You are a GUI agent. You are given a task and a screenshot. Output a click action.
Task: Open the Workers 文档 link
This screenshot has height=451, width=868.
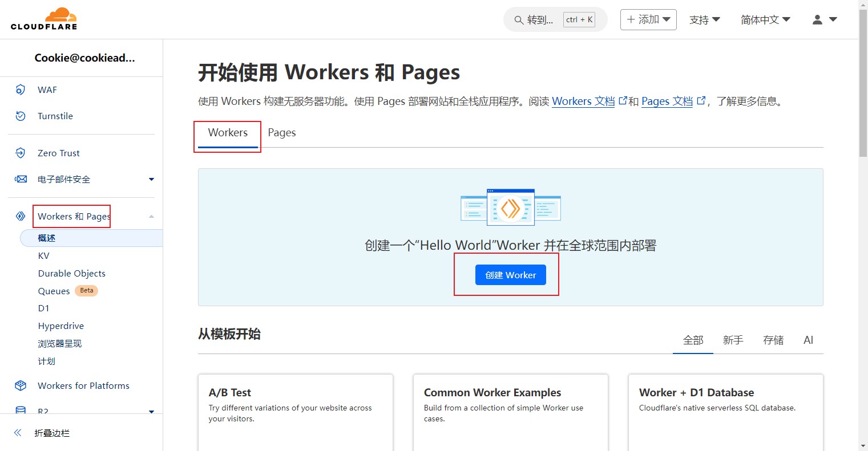click(583, 101)
